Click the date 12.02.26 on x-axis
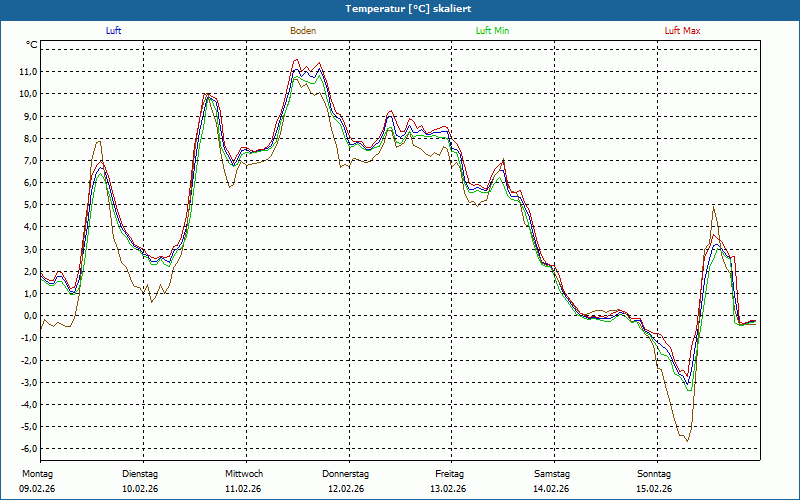 pyautogui.click(x=346, y=489)
